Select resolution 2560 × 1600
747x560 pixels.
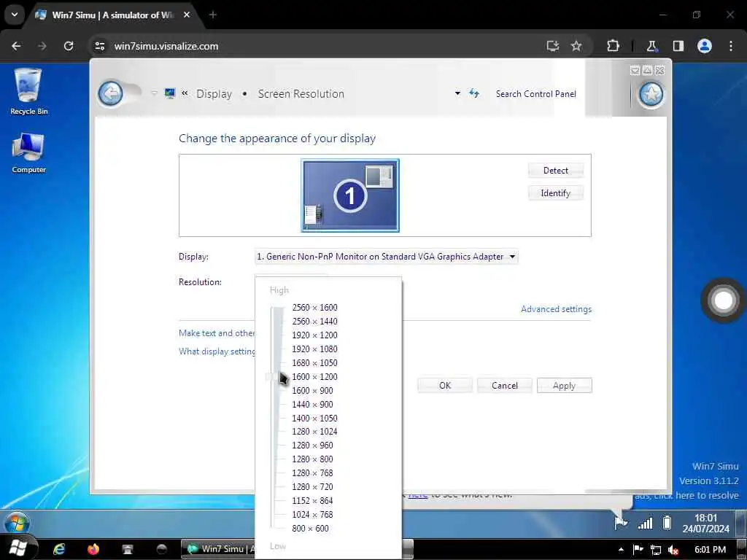pyautogui.click(x=314, y=307)
